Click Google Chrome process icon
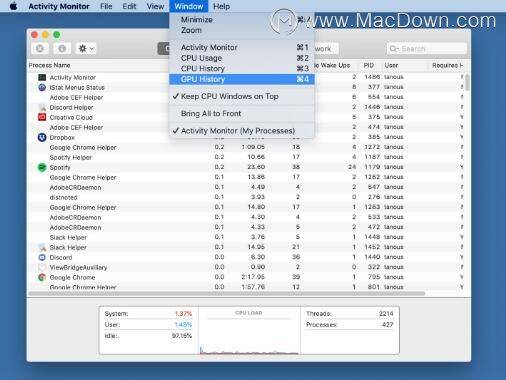Screen dimensions: 506x380 42,277
